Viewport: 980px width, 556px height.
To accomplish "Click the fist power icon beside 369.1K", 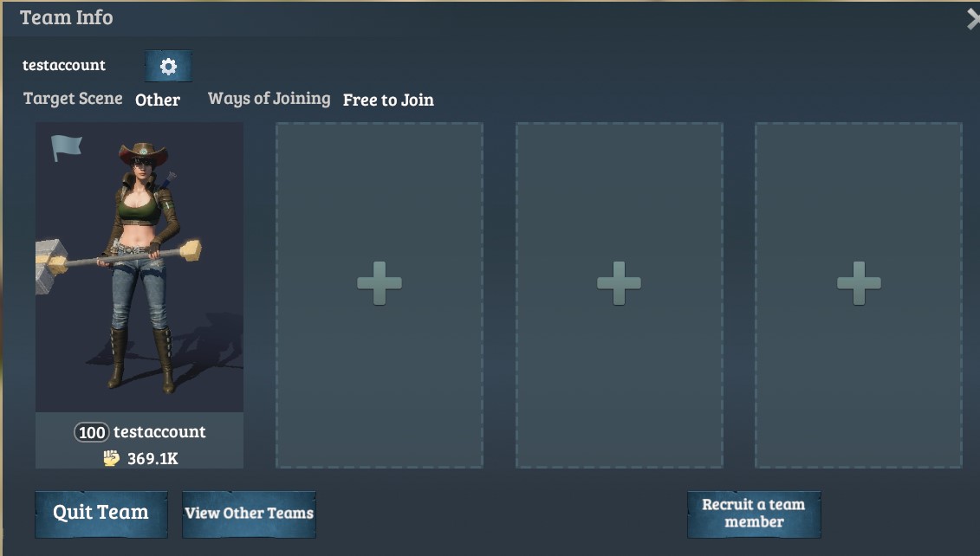I will [111, 458].
